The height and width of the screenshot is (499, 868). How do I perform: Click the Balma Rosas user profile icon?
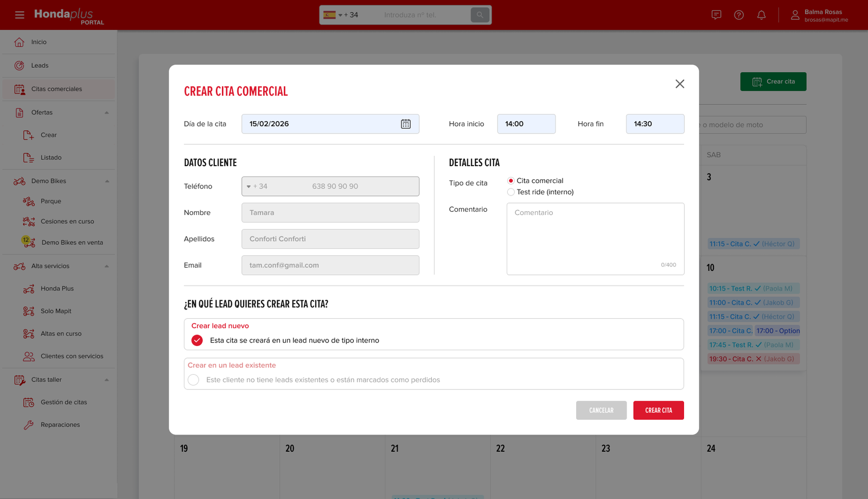click(795, 15)
